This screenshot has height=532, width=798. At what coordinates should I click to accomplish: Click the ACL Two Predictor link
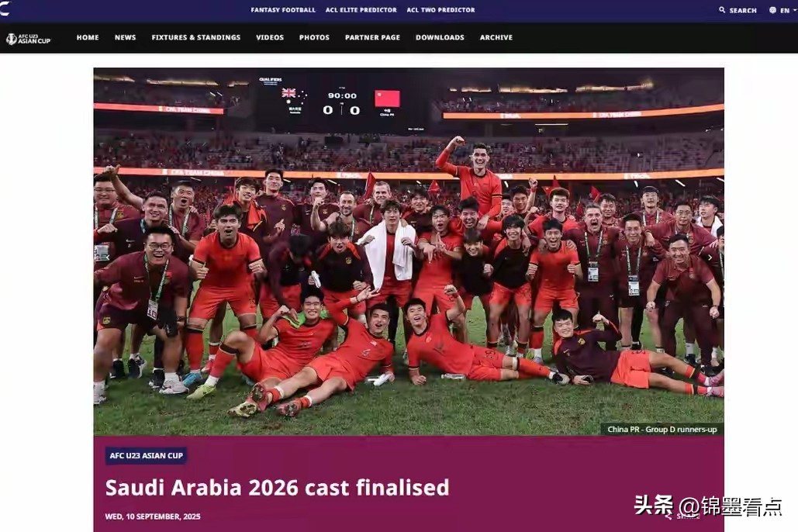(x=440, y=9)
